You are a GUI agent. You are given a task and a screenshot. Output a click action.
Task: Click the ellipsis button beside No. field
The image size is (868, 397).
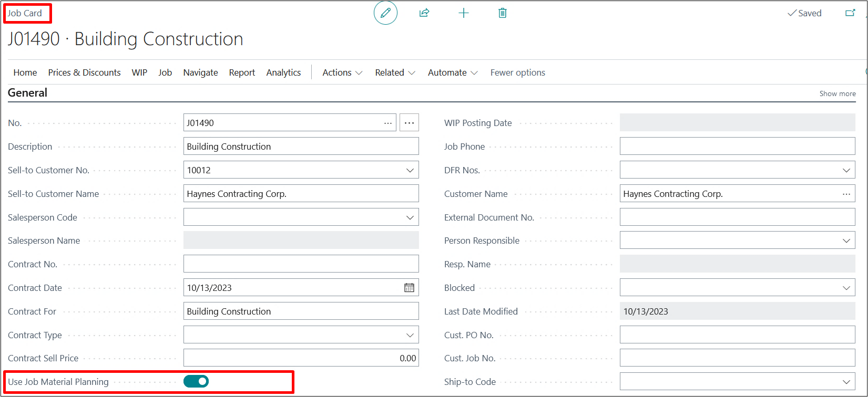[409, 123]
